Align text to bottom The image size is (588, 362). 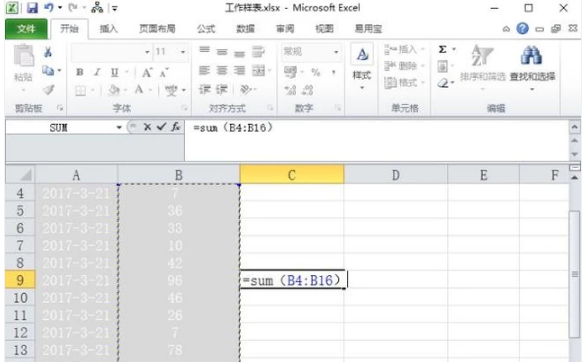click(239, 53)
